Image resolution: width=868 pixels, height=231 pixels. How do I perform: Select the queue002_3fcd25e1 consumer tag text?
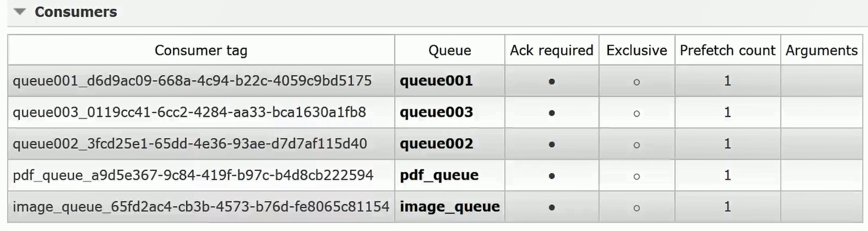point(190,144)
